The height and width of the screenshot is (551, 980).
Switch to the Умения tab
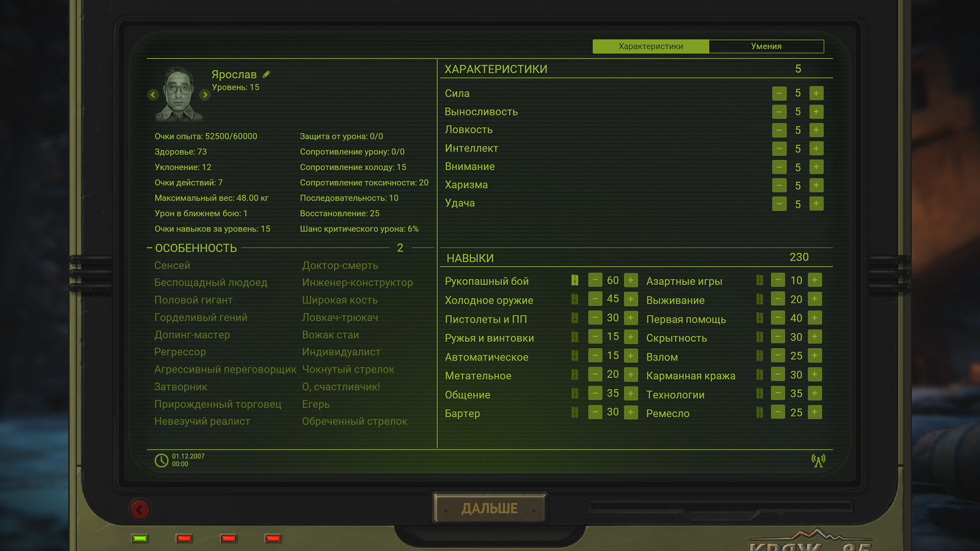(x=766, y=46)
